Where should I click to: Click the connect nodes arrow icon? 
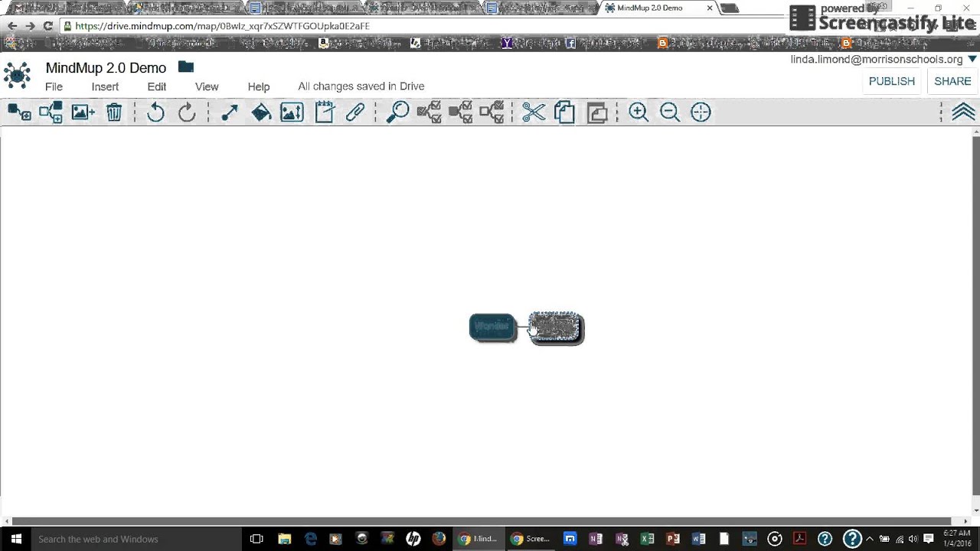coord(229,112)
